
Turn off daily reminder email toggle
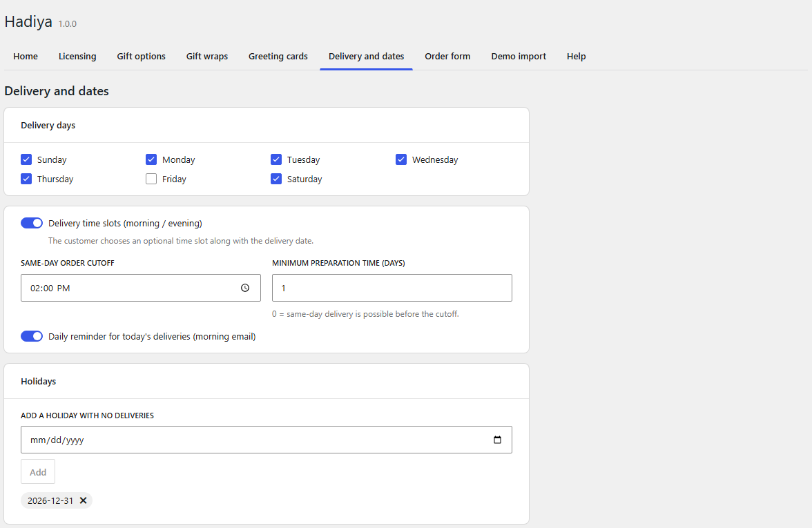point(32,336)
